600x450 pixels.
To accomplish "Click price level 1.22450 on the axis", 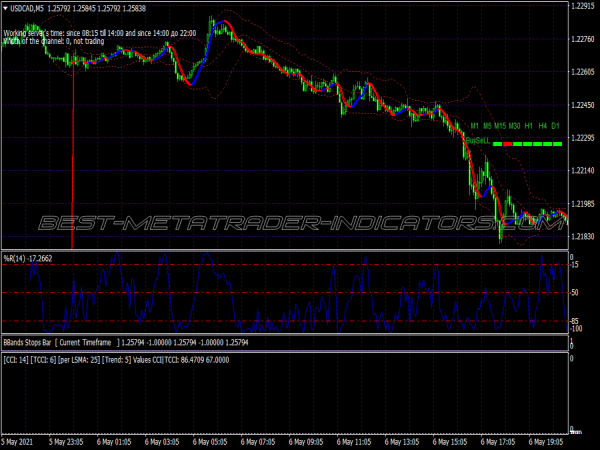I will [582, 105].
